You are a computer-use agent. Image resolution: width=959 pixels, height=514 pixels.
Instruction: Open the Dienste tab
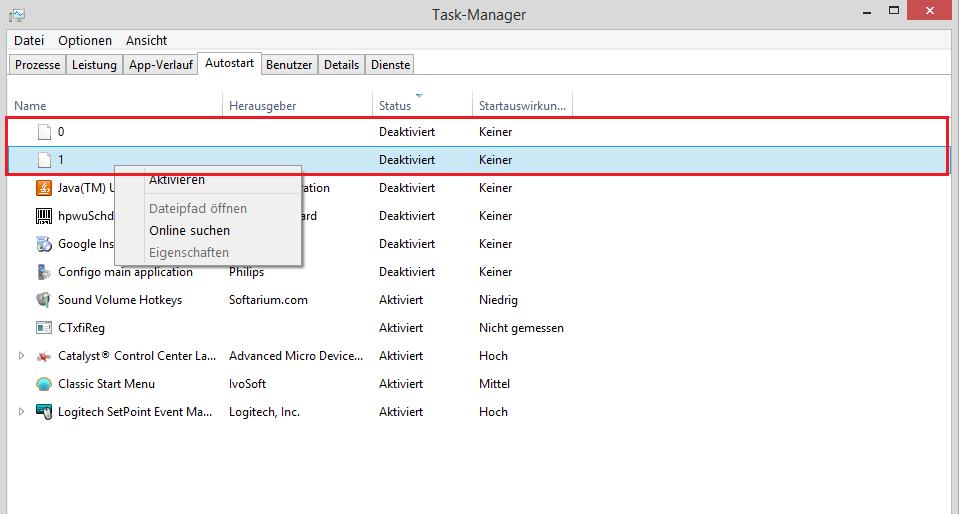390,65
